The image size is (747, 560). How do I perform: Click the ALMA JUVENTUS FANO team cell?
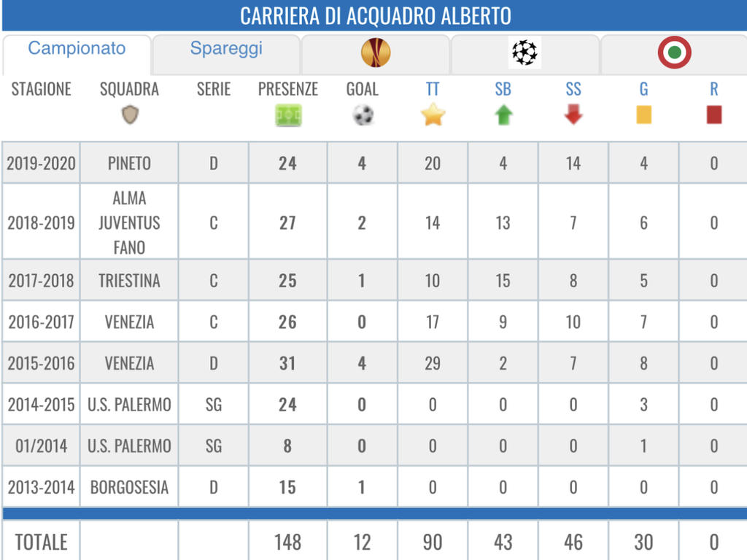pos(129,222)
